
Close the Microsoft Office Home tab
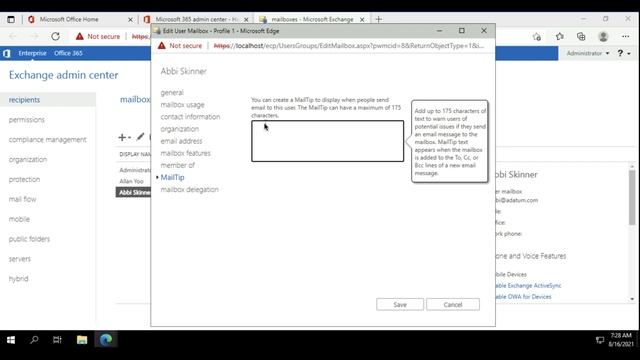130,19
